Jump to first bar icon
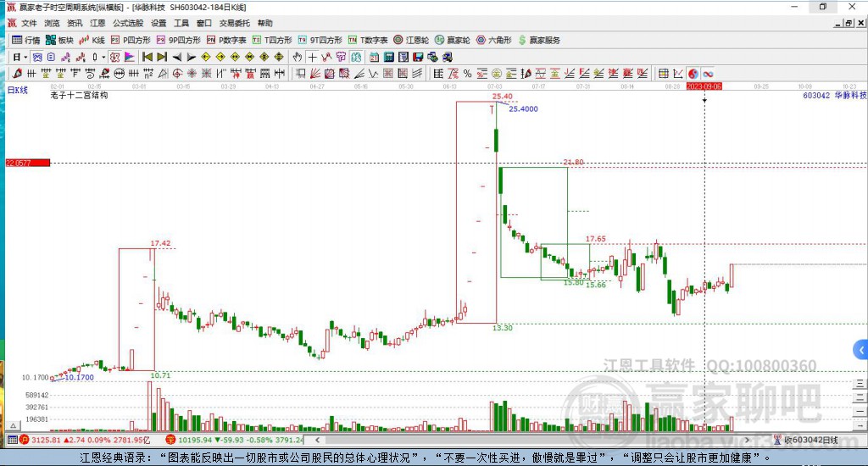868x466 pixels. (x=147, y=57)
